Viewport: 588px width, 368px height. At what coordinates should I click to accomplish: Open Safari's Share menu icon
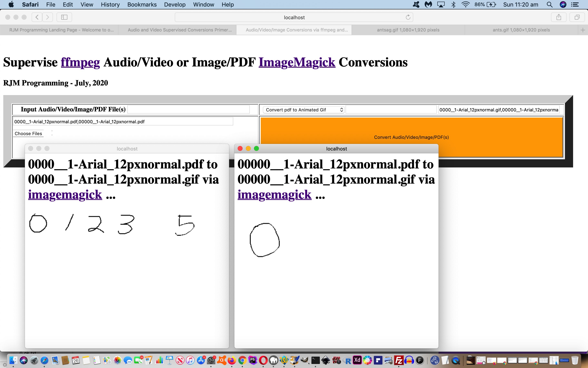[x=559, y=17]
